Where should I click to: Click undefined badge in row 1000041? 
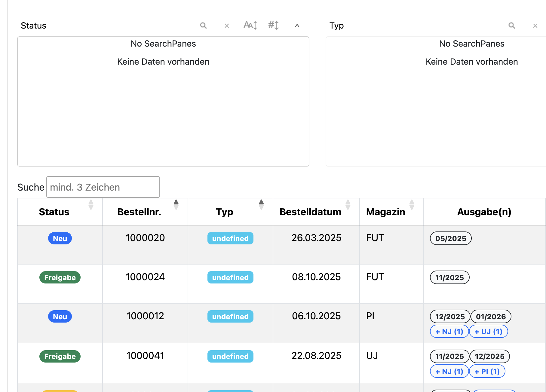(x=230, y=356)
